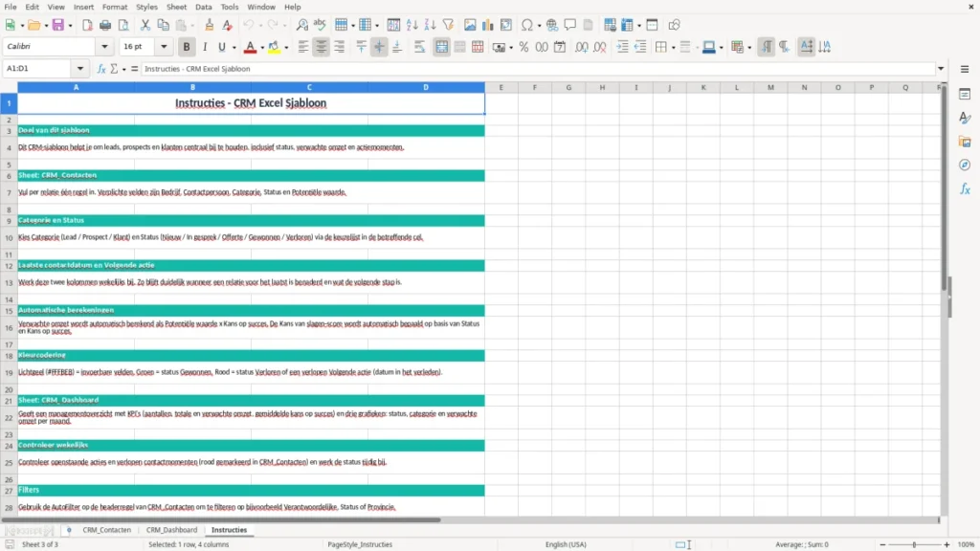Insert image icon in toolbar
The height and width of the screenshot is (551, 980).
pos(470,25)
